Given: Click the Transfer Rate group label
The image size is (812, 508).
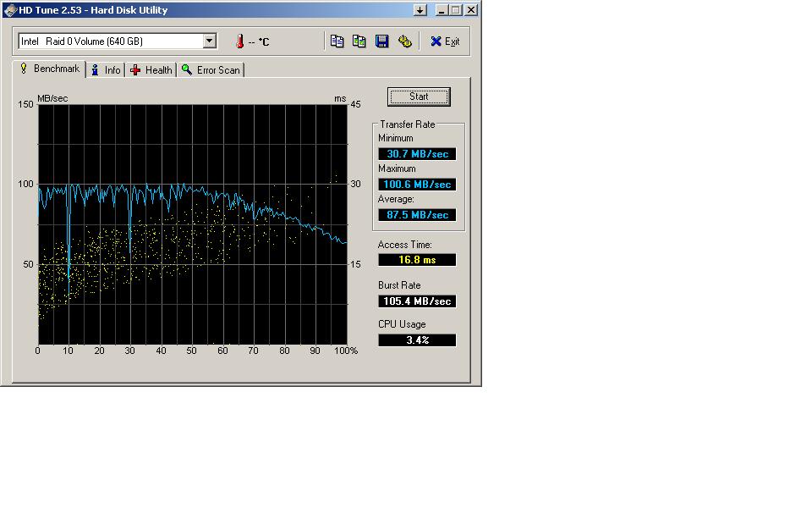Looking at the screenshot, I should [407, 124].
